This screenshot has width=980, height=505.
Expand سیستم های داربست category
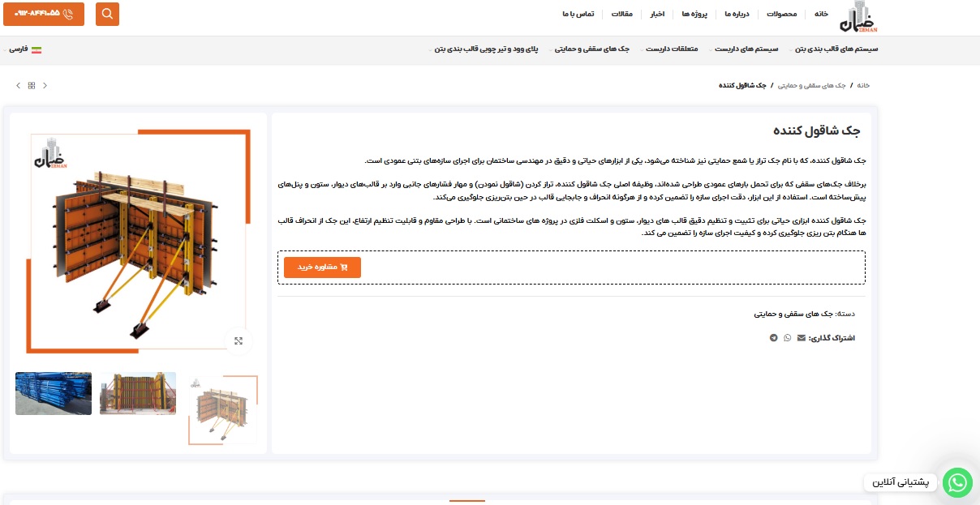[x=746, y=49]
